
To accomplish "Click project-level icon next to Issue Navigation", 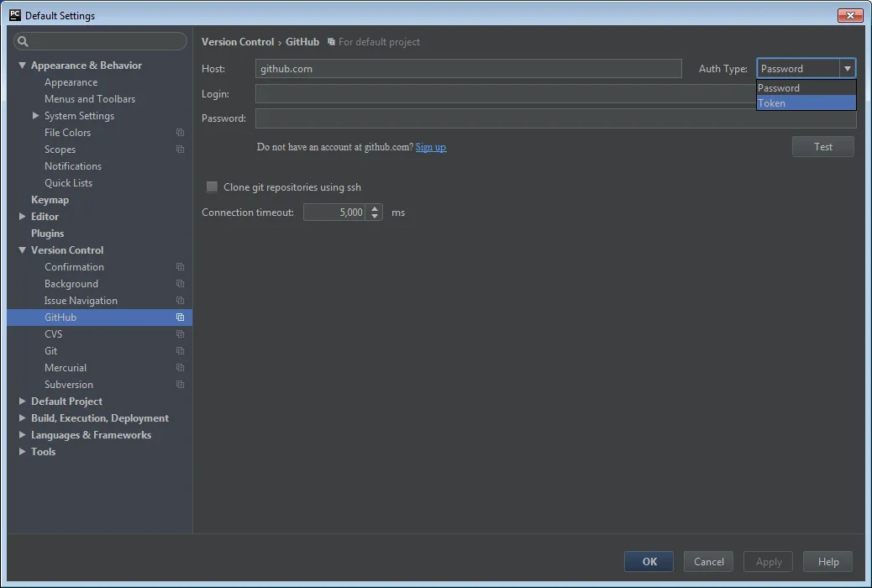I will (x=180, y=301).
